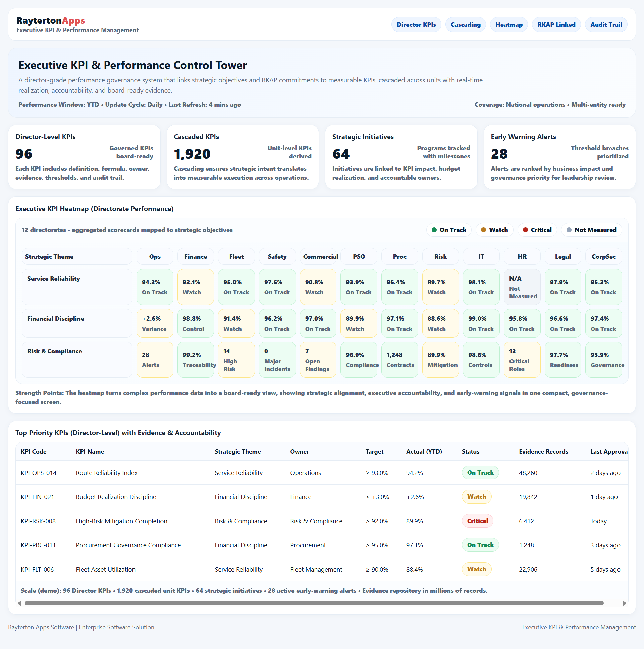Click the horizontal scrollbar thumb of table
644x649 pixels.
tap(314, 603)
